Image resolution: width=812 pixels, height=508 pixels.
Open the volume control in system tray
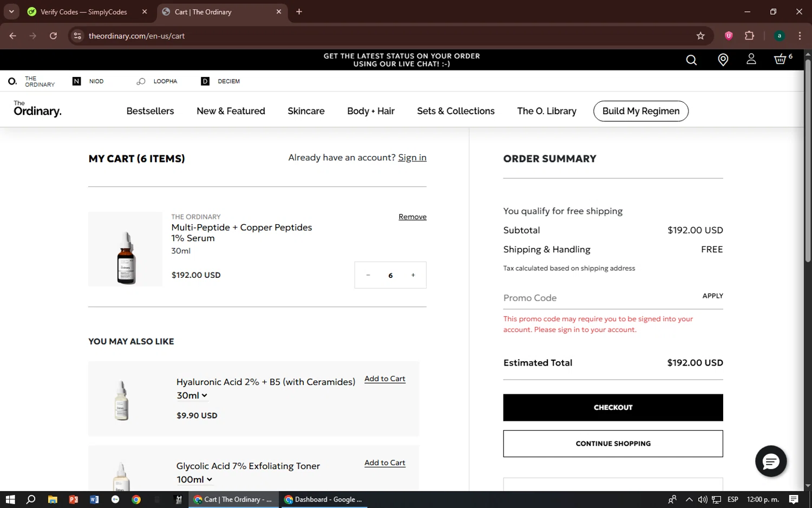(x=703, y=499)
